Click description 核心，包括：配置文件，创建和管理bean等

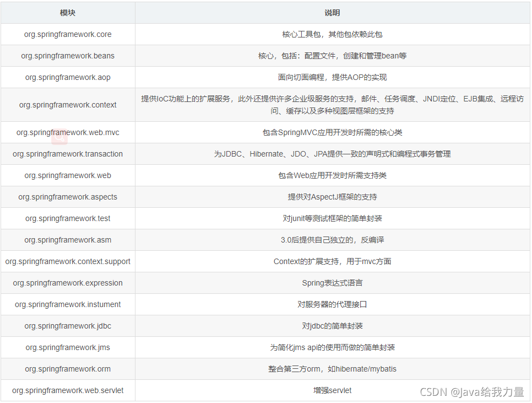332,56
